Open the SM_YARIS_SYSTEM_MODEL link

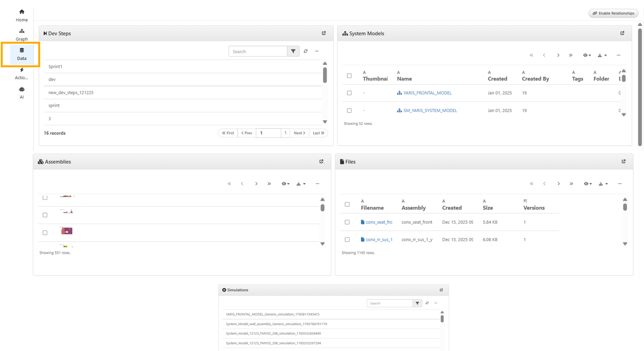(x=430, y=111)
